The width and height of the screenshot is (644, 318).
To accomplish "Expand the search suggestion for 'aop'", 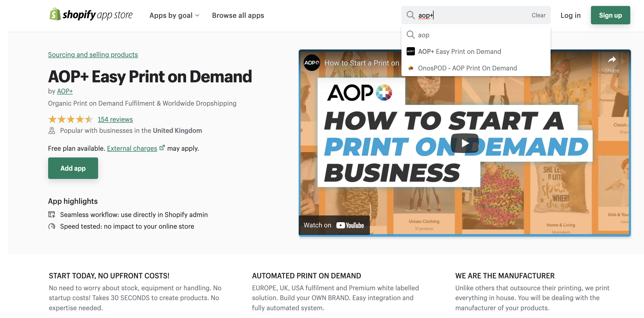I will coord(423,35).
